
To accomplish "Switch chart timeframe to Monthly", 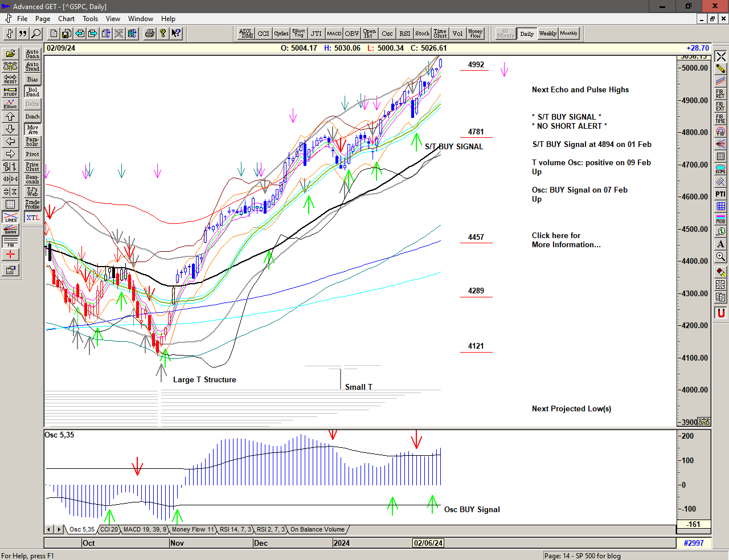I will (x=568, y=34).
